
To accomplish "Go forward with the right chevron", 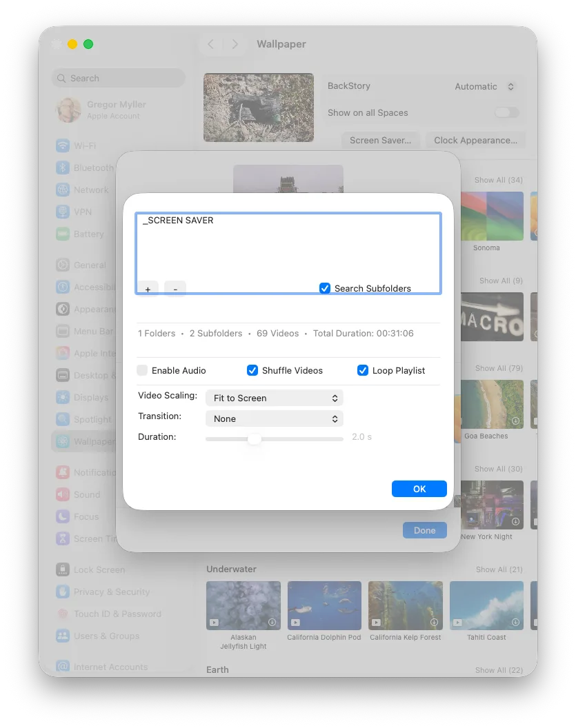I will pos(235,44).
